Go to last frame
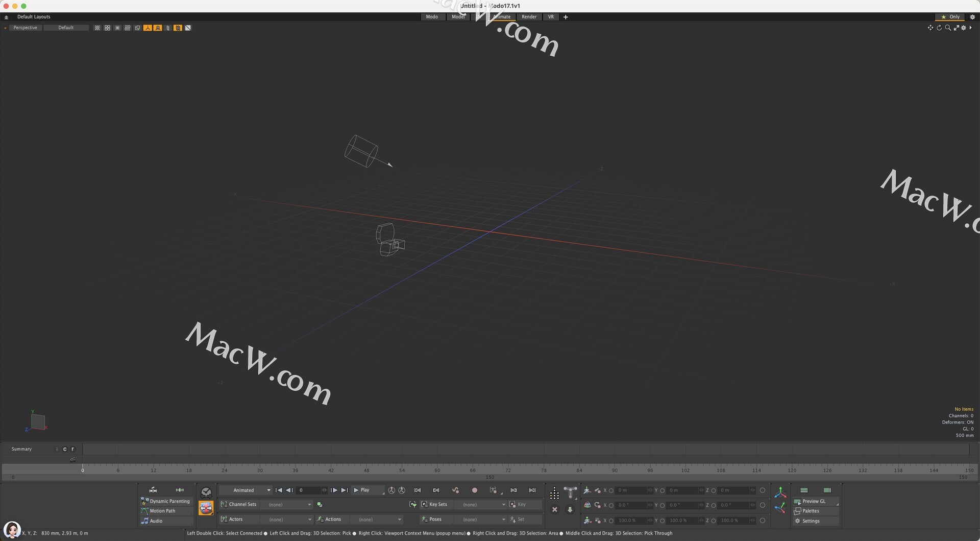 pyautogui.click(x=345, y=490)
